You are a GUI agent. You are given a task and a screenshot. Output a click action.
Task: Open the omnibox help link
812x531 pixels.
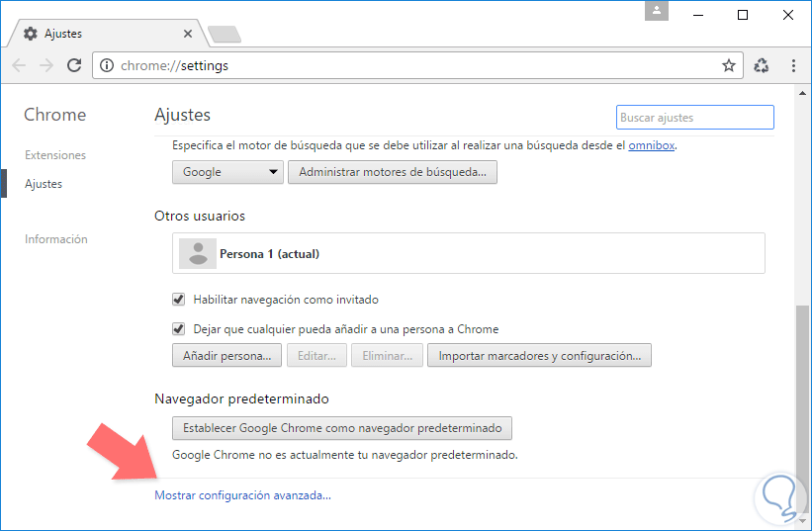[652, 145]
